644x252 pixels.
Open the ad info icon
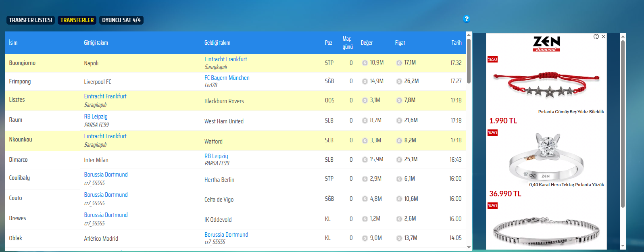pyautogui.click(x=596, y=36)
